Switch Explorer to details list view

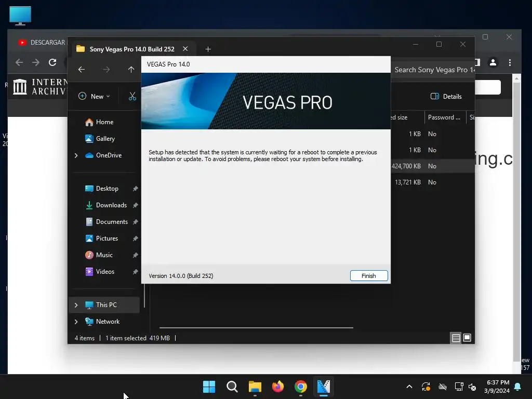click(x=456, y=338)
